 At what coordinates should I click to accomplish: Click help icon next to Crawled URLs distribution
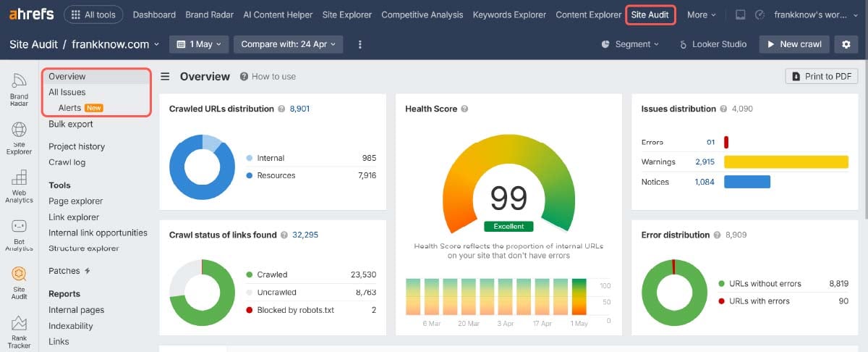pos(281,109)
